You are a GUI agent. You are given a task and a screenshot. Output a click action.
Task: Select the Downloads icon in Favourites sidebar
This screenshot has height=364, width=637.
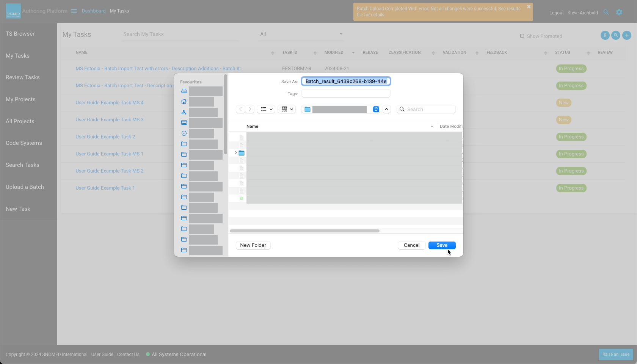pos(184,133)
